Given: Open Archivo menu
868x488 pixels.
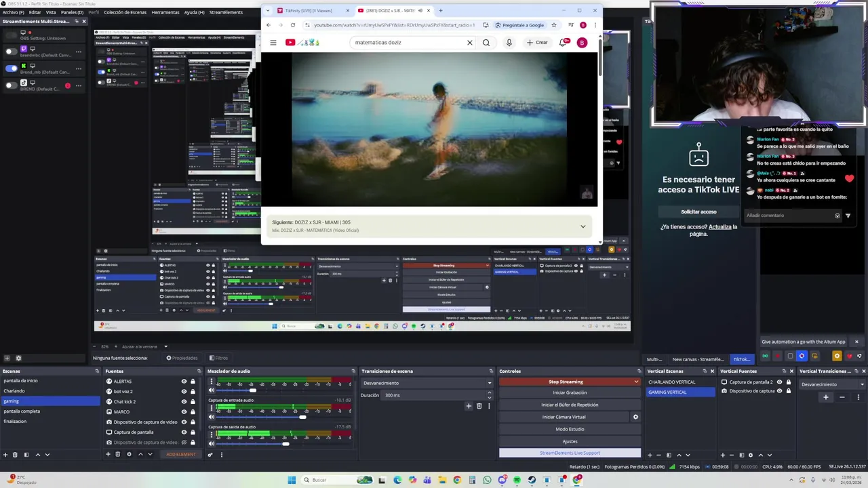Looking at the screenshot, I should pyautogui.click(x=13, y=12).
